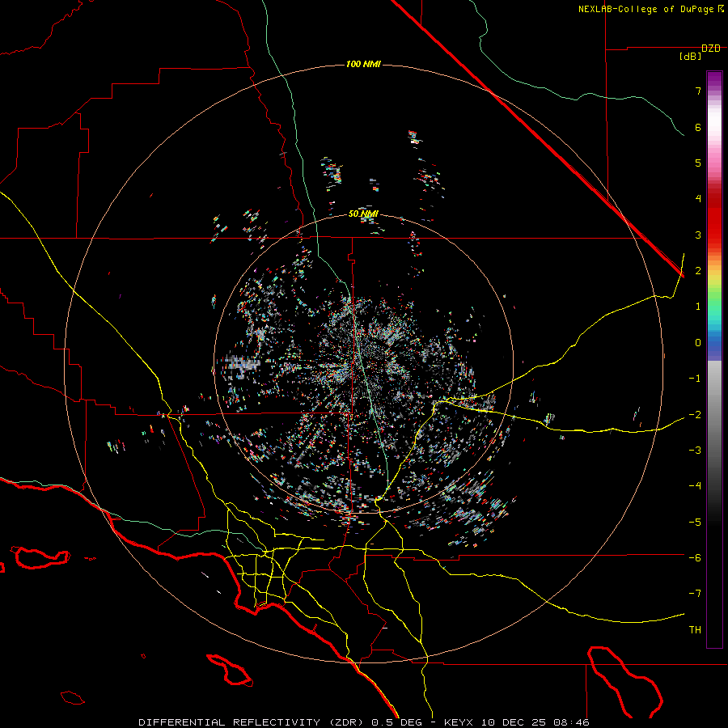The width and height of the screenshot is (728, 728).
Task: Click the TH label below the scale
Action: click(x=694, y=629)
